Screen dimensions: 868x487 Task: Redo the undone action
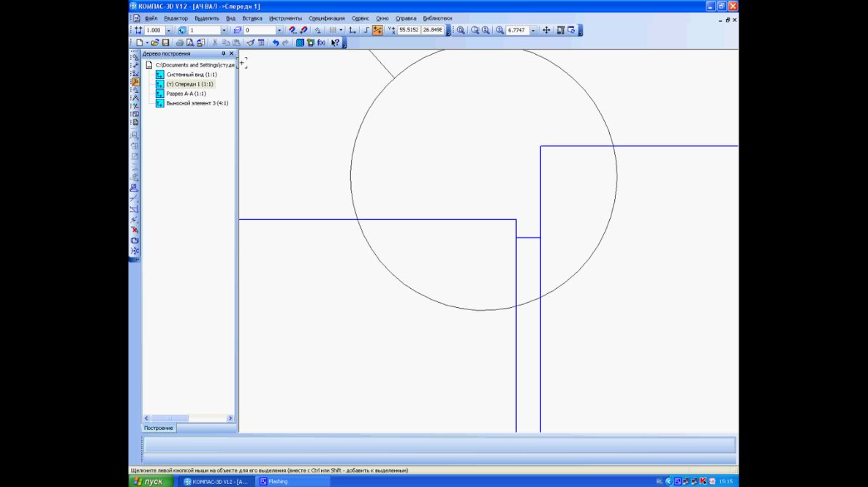click(285, 42)
